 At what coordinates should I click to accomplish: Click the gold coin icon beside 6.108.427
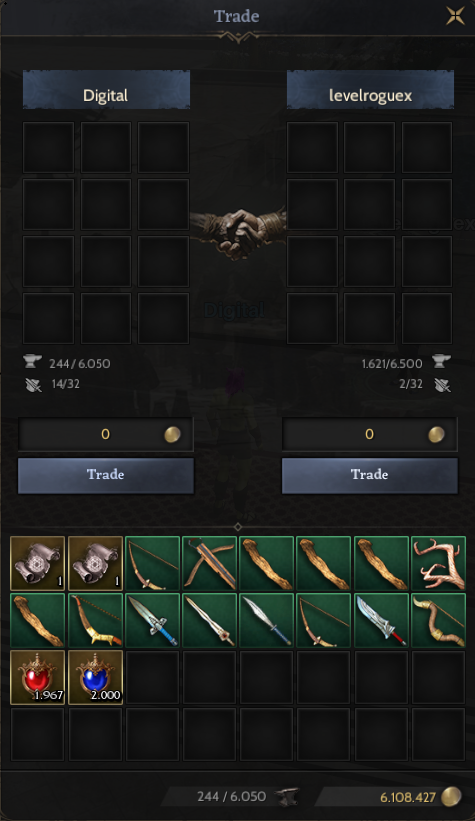pos(450,796)
